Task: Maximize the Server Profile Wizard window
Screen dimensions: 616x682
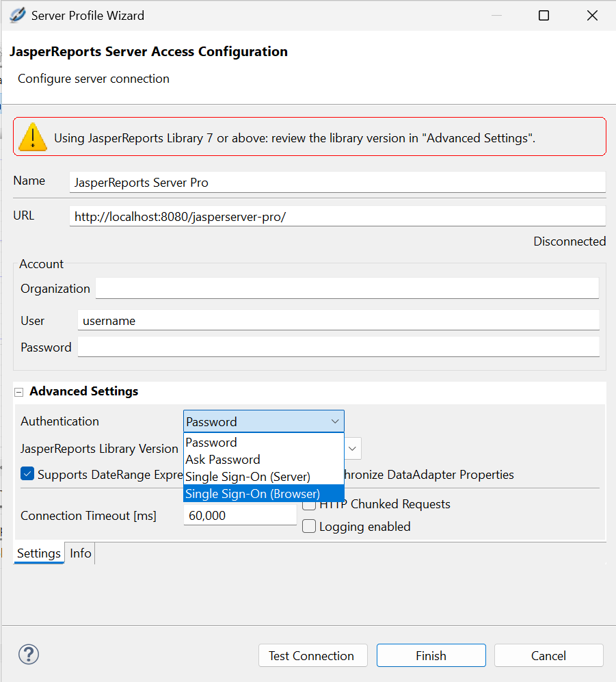Action: [544, 16]
